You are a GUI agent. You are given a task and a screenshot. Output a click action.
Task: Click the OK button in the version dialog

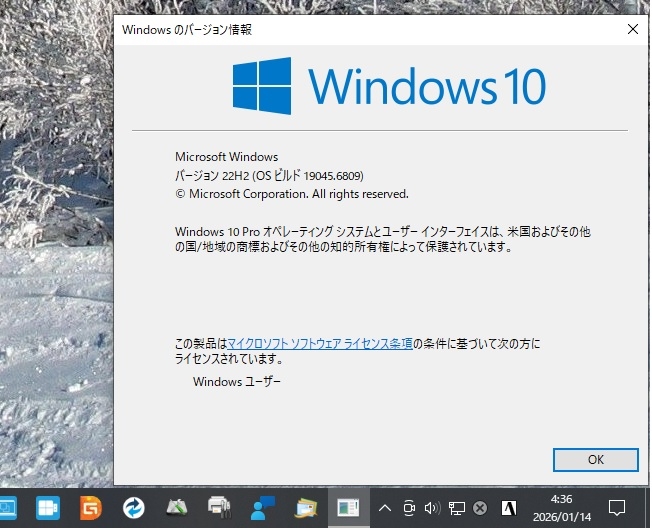coord(595,459)
